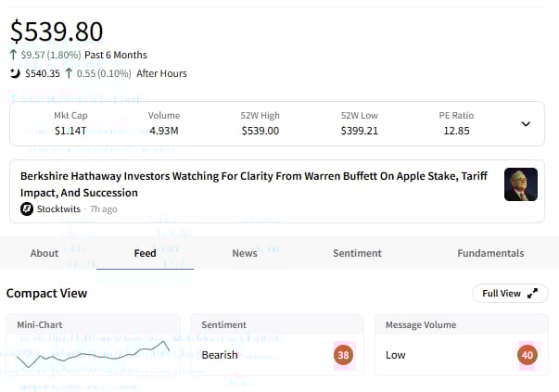Go to the Fundamentals tab
Viewport: 559px width, 392px height.
tap(490, 253)
